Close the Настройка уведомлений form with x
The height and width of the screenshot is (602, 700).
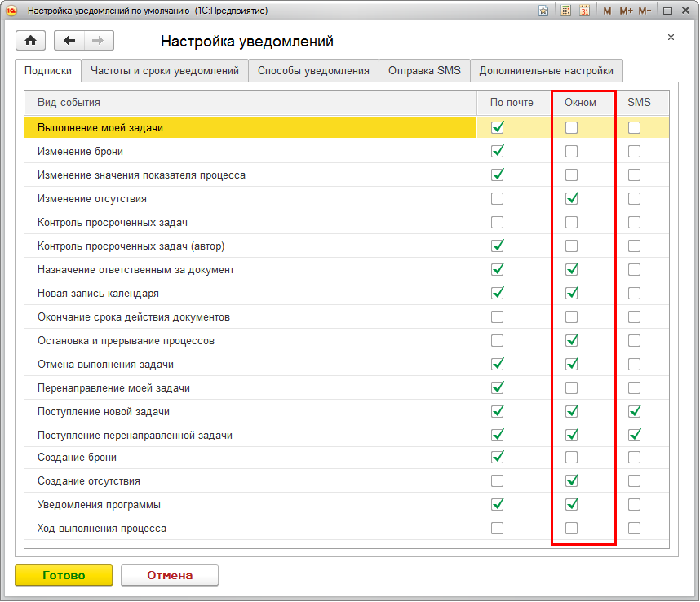pyautogui.click(x=671, y=37)
